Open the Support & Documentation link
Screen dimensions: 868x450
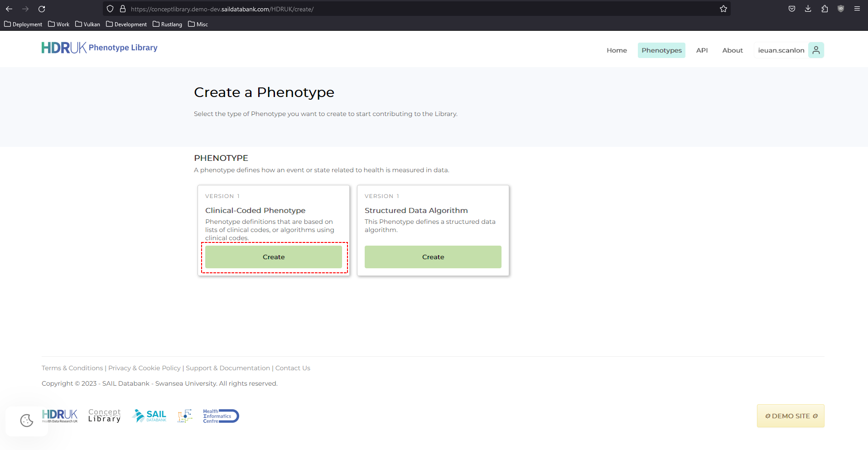228,368
